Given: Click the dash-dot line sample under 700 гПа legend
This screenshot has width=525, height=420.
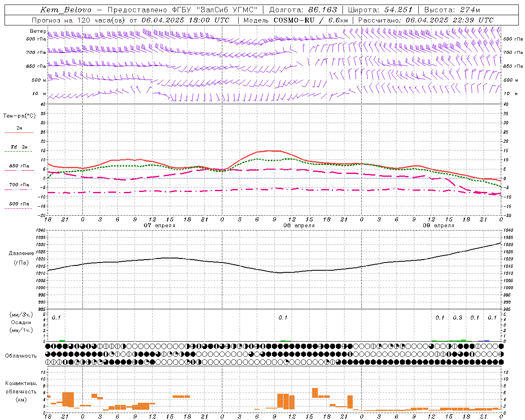Looking at the screenshot, I should pos(19,190).
